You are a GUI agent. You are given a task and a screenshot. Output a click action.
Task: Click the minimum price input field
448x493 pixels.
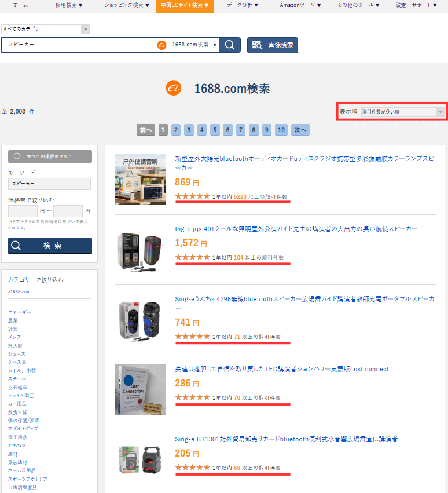tap(23, 211)
